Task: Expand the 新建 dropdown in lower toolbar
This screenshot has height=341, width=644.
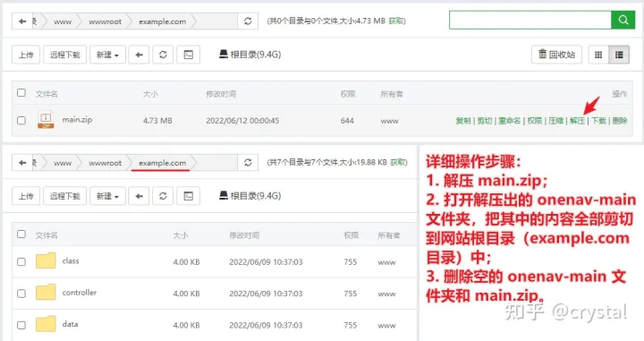Action: tap(107, 196)
